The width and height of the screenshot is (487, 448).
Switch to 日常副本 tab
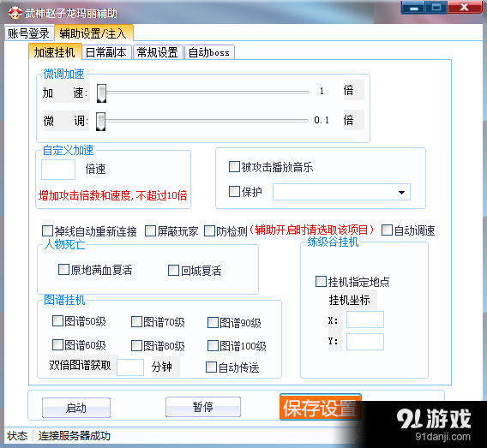click(x=106, y=52)
